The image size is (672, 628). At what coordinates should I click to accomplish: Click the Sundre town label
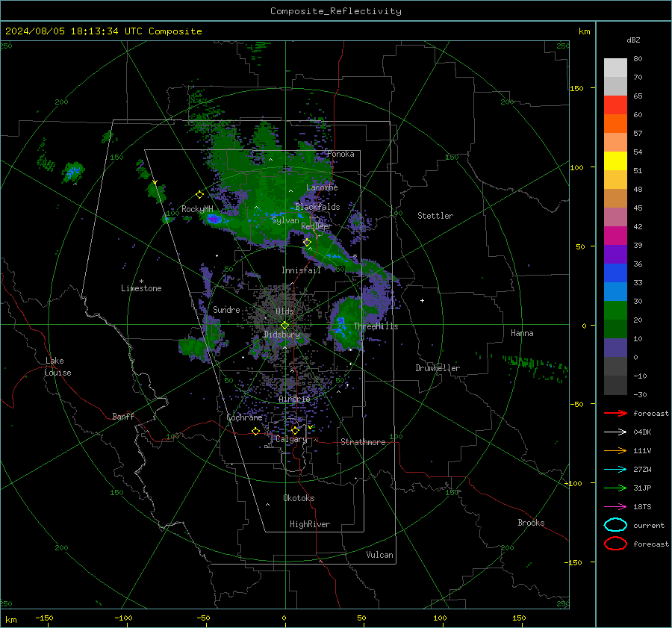click(226, 309)
